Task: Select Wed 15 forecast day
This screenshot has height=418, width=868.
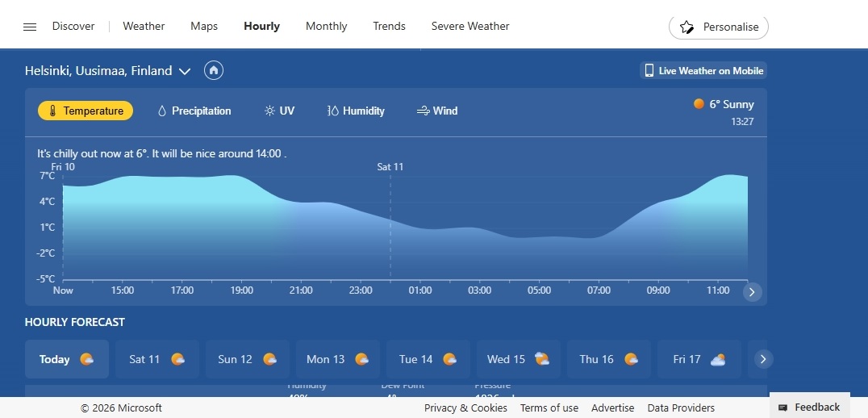Action: pyautogui.click(x=519, y=359)
